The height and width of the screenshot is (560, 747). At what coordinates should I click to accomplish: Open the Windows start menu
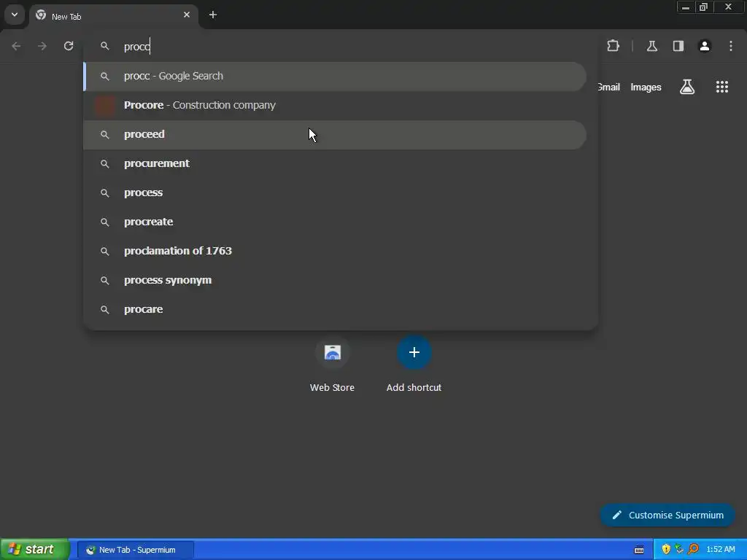click(x=34, y=549)
